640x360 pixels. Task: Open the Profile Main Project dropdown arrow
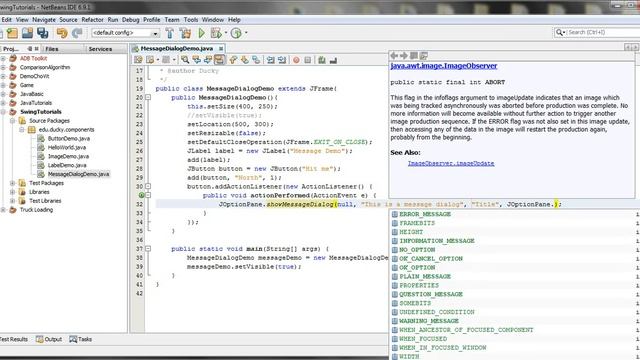click(246, 33)
